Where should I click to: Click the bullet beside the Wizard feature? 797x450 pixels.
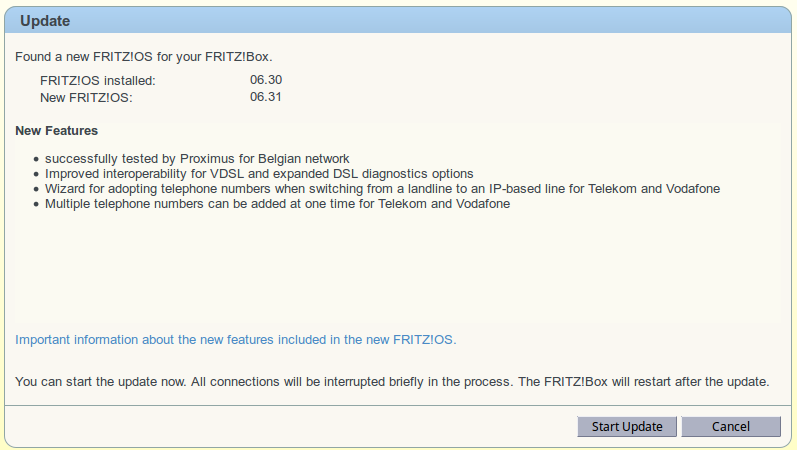pyautogui.click(x=36, y=190)
